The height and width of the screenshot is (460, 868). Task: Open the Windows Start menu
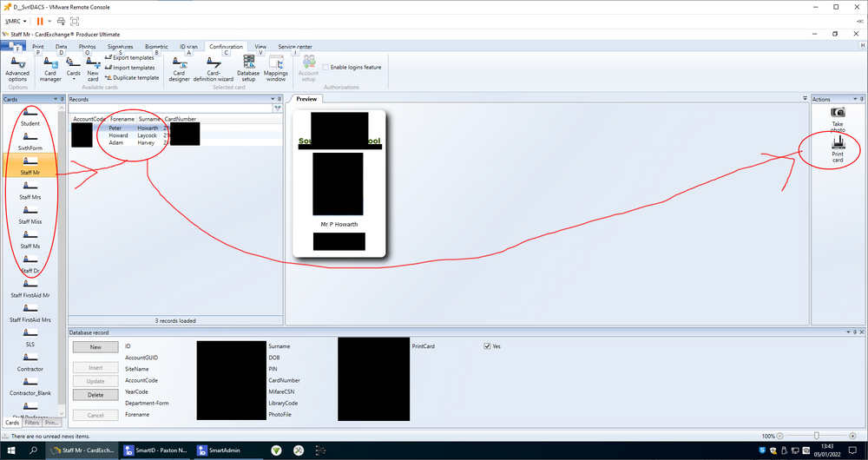point(11,450)
